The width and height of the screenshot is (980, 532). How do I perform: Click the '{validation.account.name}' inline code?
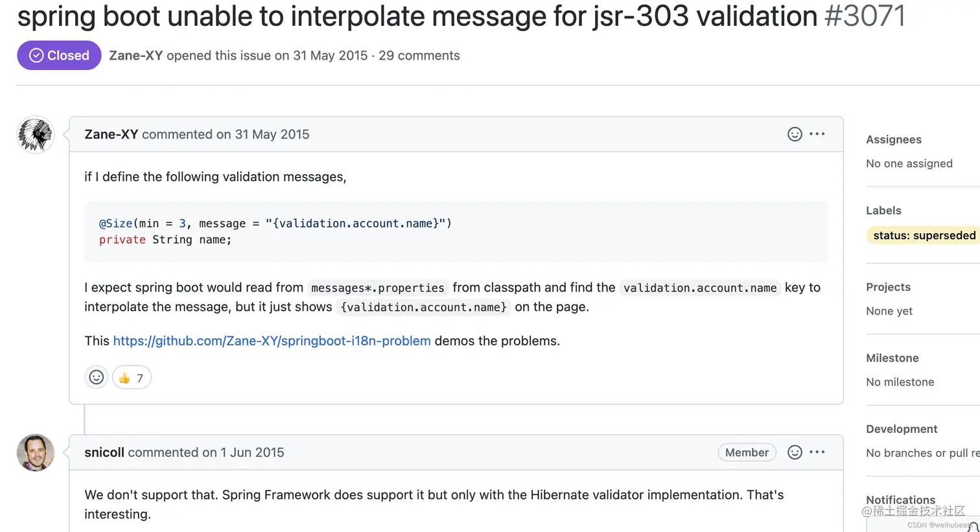(x=424, y=307)
